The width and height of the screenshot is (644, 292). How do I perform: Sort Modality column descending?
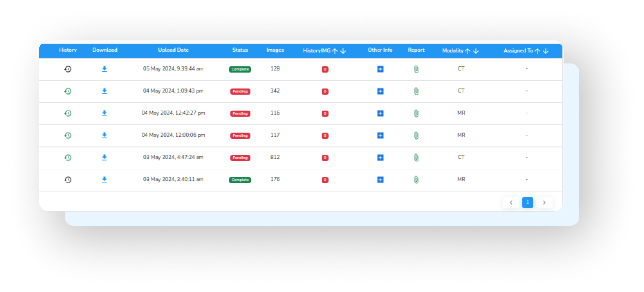(x=476, y=51)
